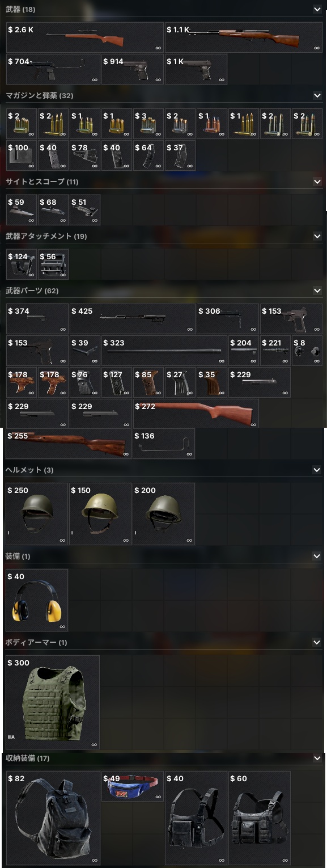The height and width of the screenshot is (868, 327).
Task: Collapse the 収納装備 (17) section
Action: tap(317, 758)
